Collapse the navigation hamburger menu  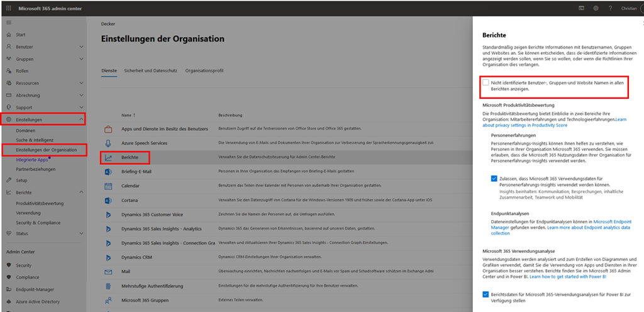point(9,22)
